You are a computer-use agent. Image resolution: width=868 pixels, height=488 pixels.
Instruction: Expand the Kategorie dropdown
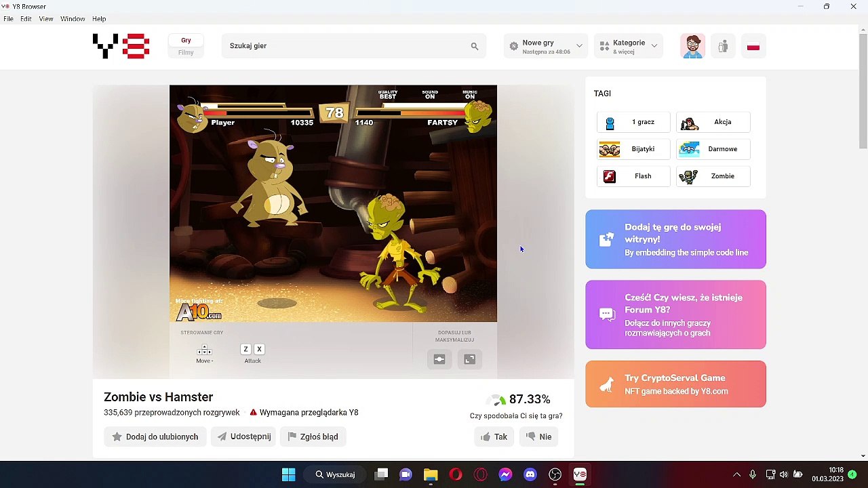pos(629,46)
